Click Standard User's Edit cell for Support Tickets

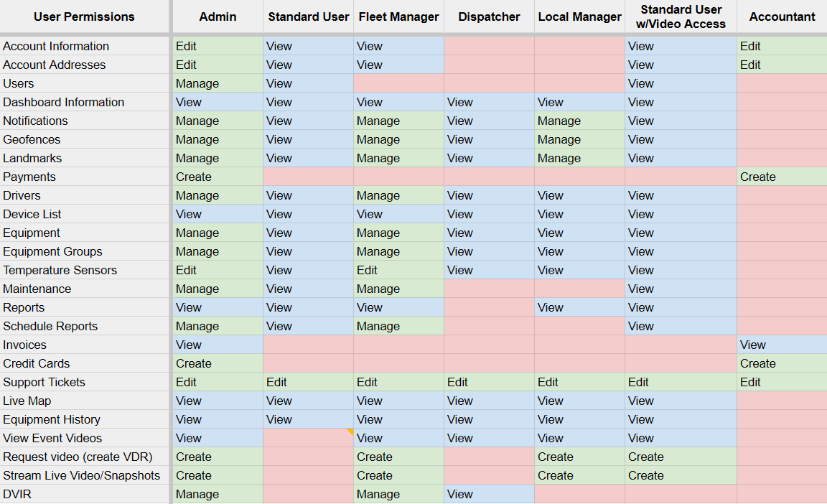tap(309, 382)
